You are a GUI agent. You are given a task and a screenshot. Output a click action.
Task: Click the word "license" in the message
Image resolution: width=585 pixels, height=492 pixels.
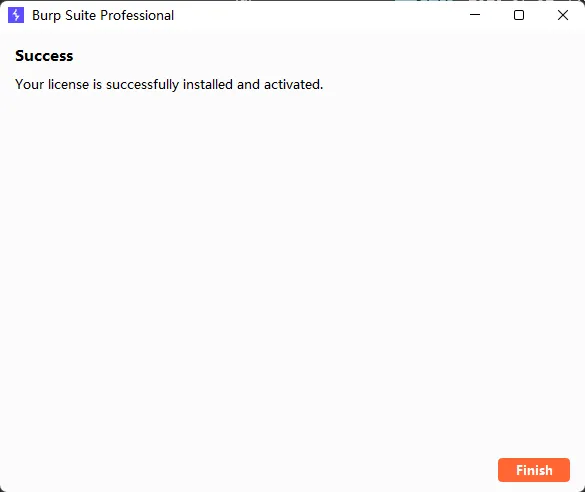(68, 84)
